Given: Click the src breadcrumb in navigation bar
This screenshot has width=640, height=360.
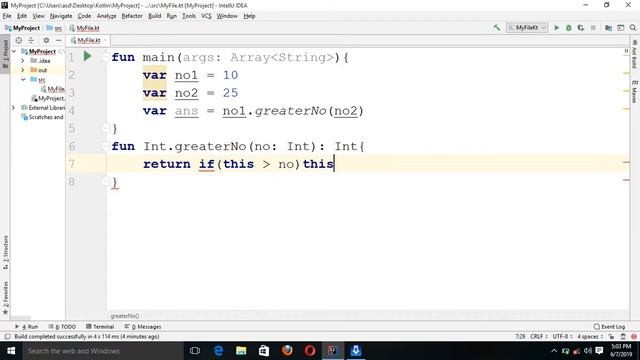Looking at the screenshot, I should click(54, 28).
